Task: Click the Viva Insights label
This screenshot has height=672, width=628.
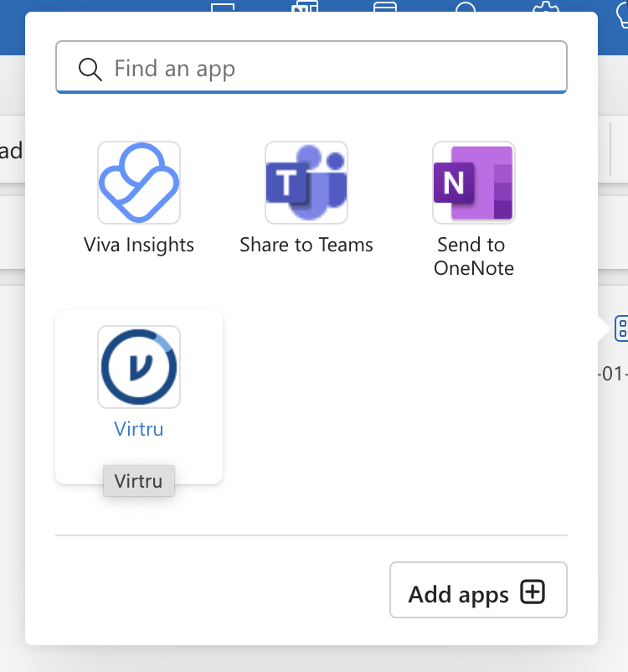Action: coord(139,246)
